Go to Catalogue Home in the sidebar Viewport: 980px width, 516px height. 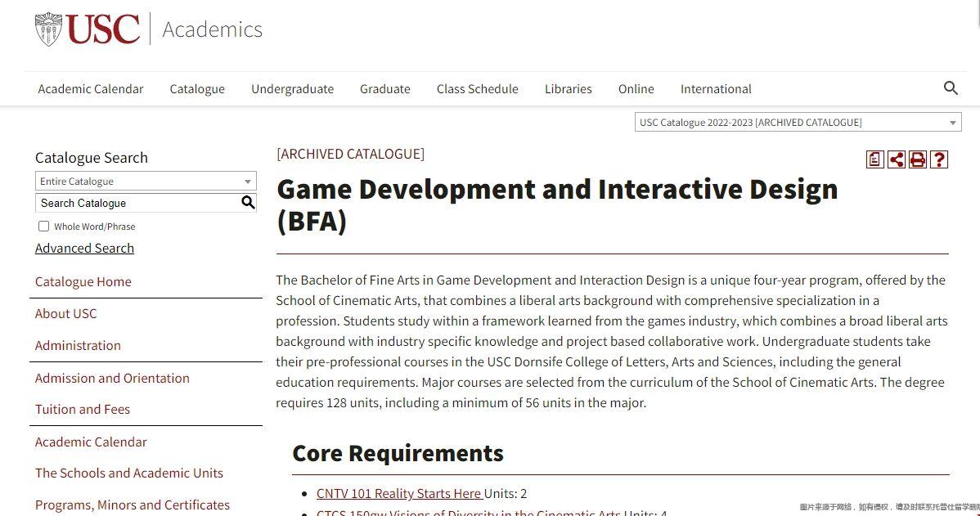[x=83, y=282]
